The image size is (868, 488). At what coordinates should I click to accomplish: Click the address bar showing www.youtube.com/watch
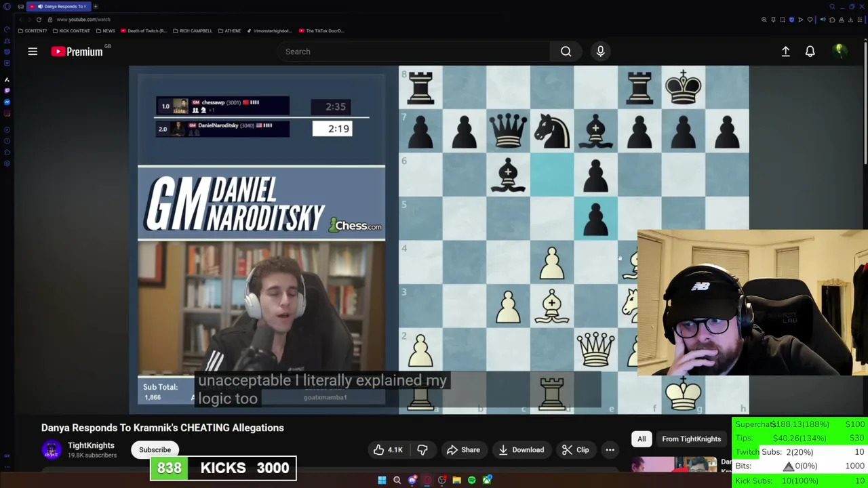[83, 20]
